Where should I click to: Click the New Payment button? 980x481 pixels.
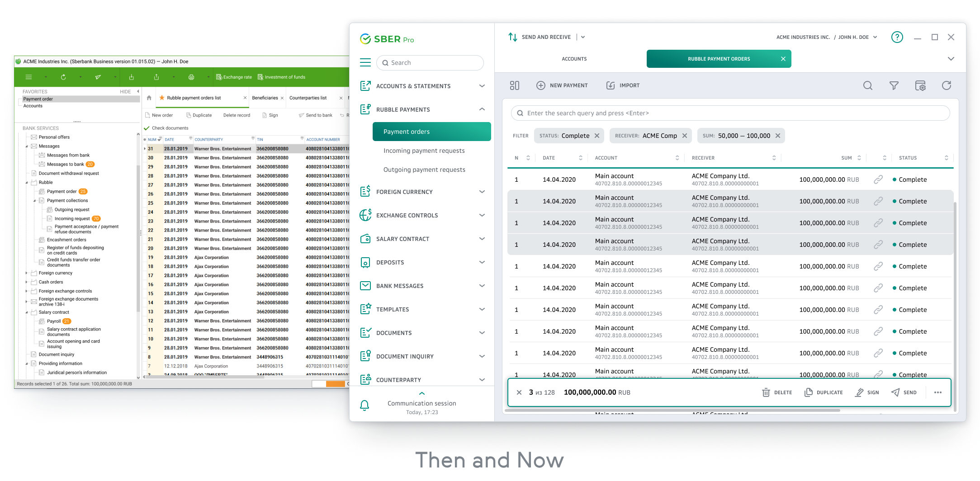(562, 85)
